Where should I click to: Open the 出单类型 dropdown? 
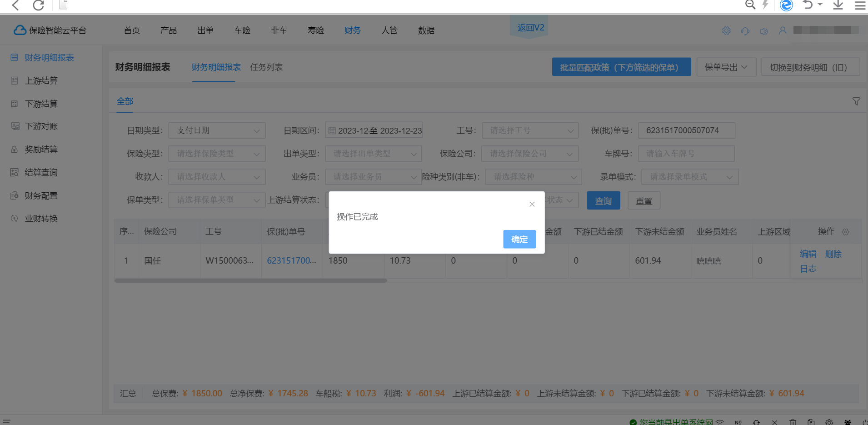374,154
